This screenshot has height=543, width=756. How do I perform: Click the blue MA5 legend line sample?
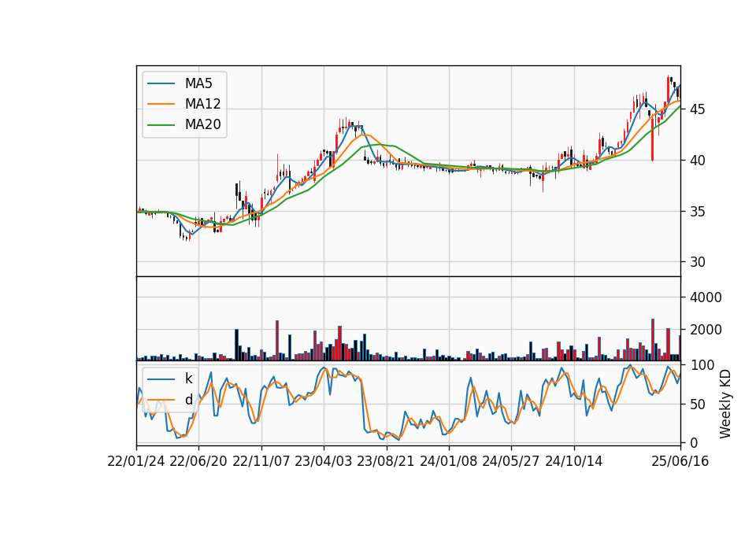point(161,83)
